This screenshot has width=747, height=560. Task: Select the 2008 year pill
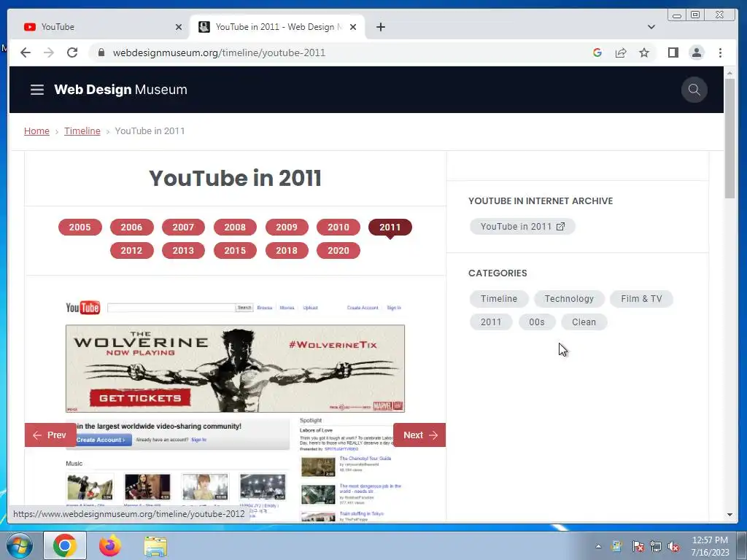235,227
